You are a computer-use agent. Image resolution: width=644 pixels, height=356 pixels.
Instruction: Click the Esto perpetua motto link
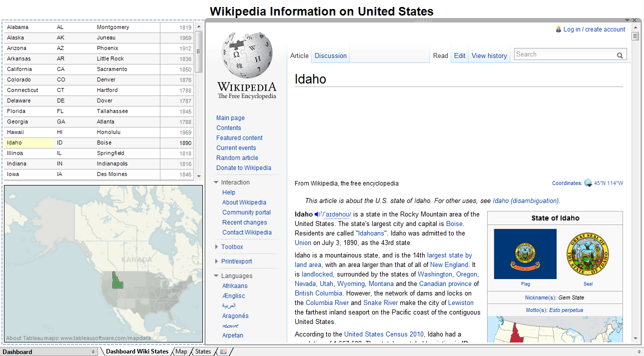(x=566, y=310)
